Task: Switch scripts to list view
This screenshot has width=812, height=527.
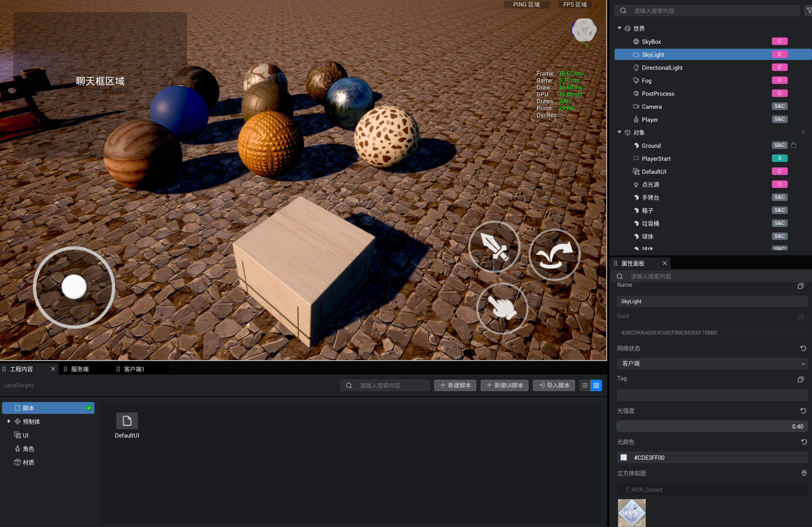Action: point(585,386)
